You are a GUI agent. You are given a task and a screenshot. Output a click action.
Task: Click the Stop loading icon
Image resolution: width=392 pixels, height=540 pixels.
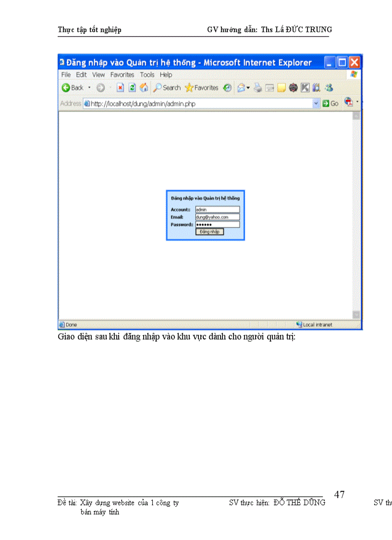(120, 88)
